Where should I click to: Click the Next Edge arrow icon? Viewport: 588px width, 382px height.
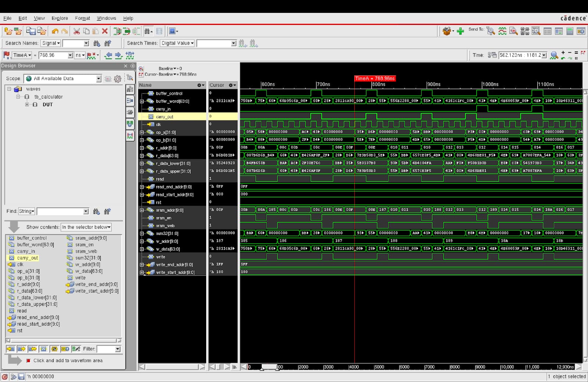click(x=118, y=56)
